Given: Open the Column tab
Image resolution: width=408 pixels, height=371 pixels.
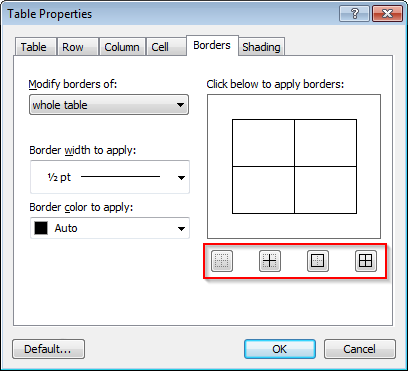Looking at the screenshot, I should (122, 47).
